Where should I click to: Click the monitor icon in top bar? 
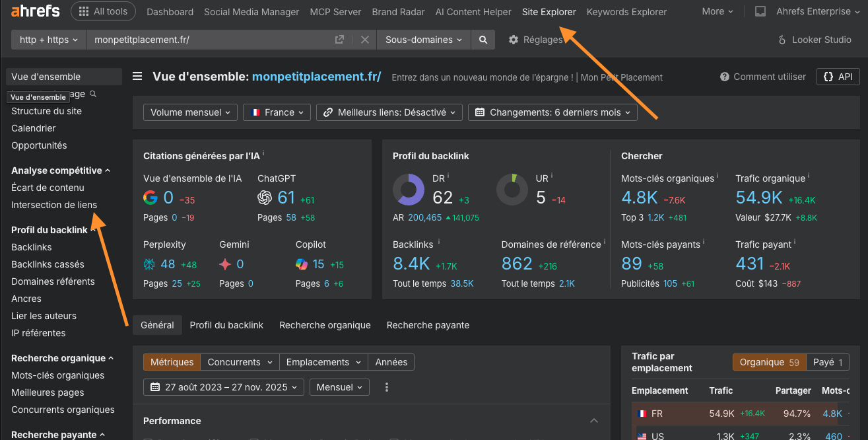coord(760,12)
